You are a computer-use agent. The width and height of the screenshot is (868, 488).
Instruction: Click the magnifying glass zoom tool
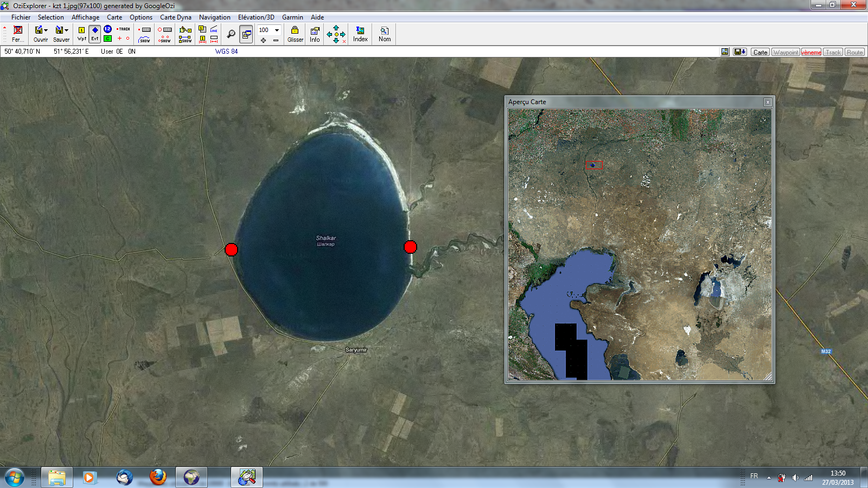(x=231, y=34)
